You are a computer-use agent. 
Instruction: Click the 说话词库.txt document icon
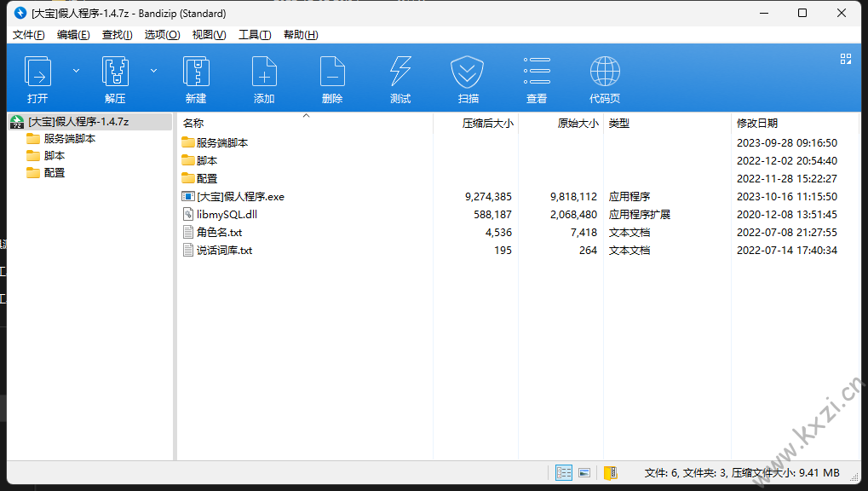188,251
